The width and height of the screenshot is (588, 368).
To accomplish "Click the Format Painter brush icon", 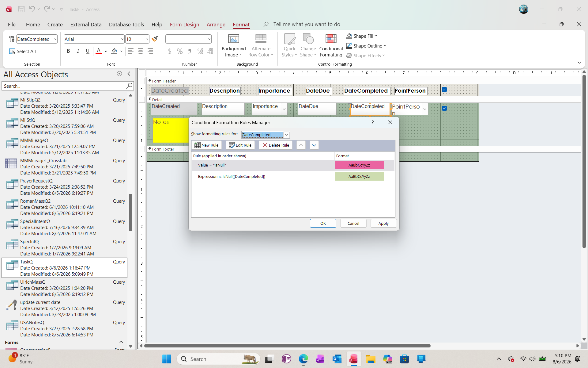I will pos(155,39).
